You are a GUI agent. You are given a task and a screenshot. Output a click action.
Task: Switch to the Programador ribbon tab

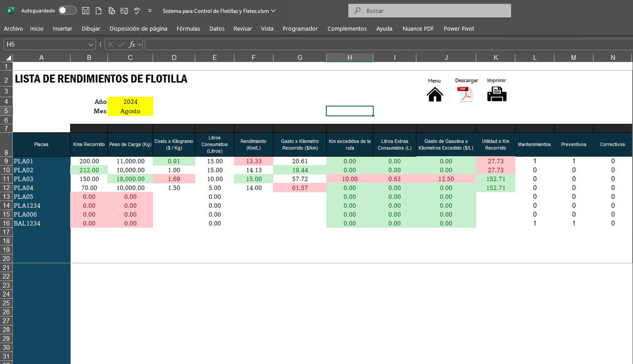tap(300, 28)
